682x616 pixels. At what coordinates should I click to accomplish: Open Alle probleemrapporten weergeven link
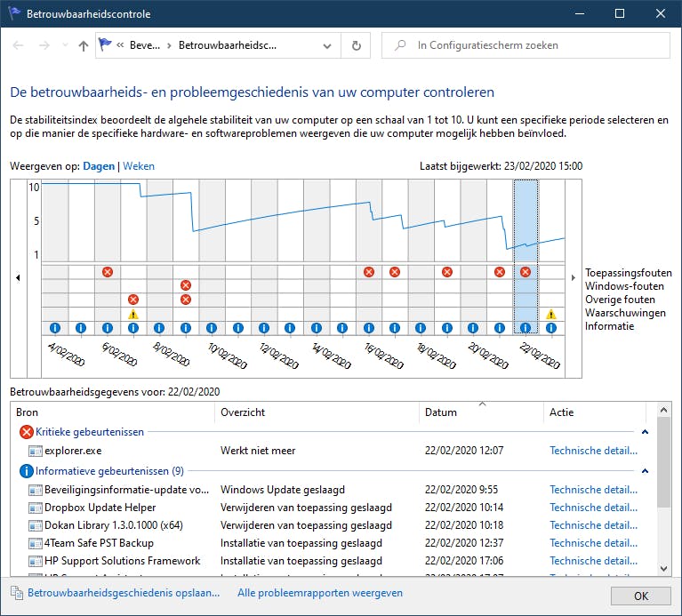tap(319, 593)
